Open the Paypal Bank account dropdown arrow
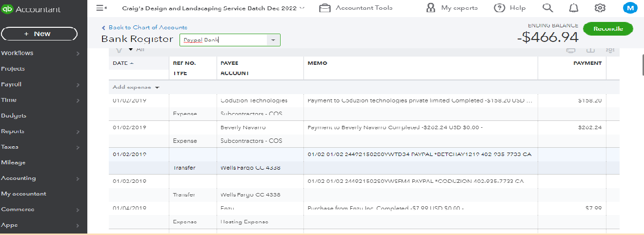644x235 pixels. coord(273,40)
